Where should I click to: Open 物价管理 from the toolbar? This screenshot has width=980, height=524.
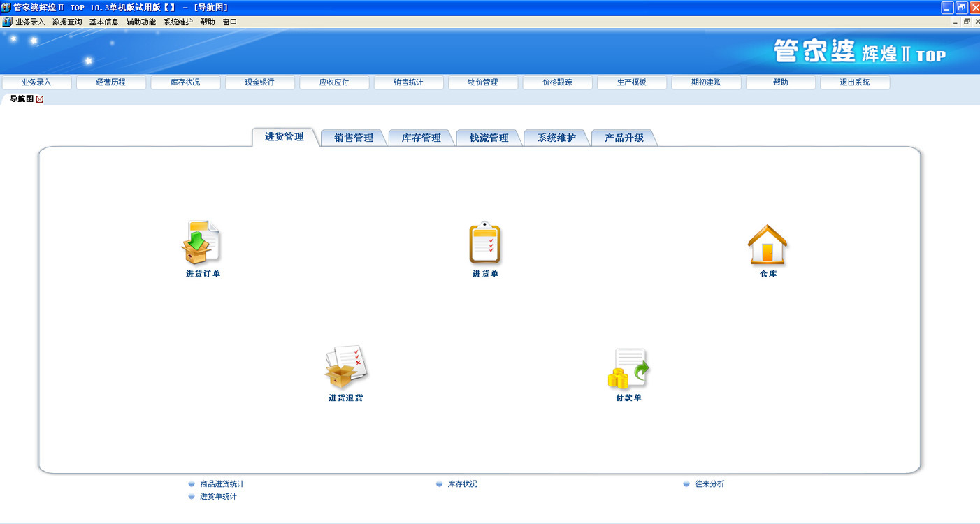482,82
